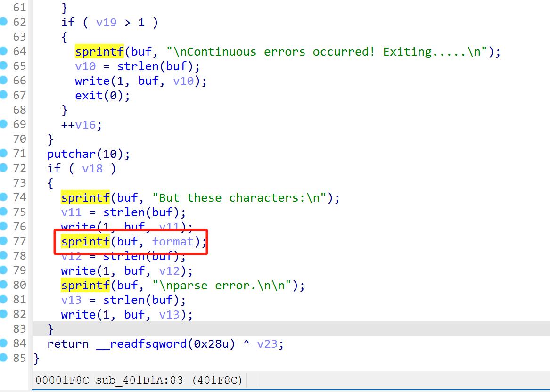Click the format argument on line 77
Screen dimensions: 550x392
172,242
